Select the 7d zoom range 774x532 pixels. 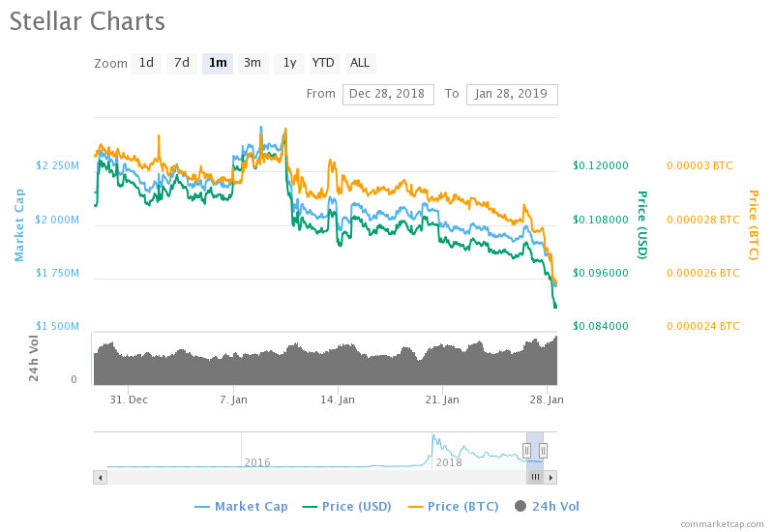coord(182,63)
